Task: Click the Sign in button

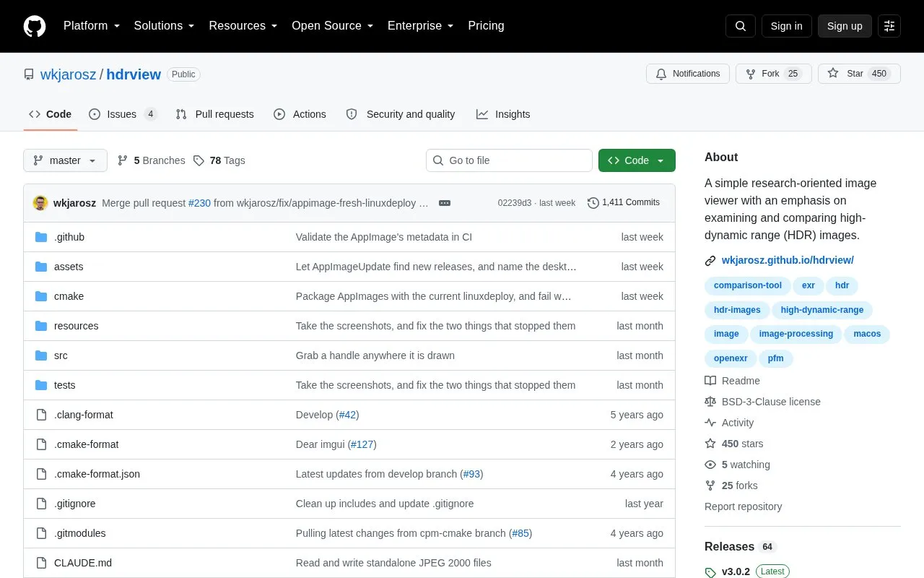Action: [x=786, y=26]
